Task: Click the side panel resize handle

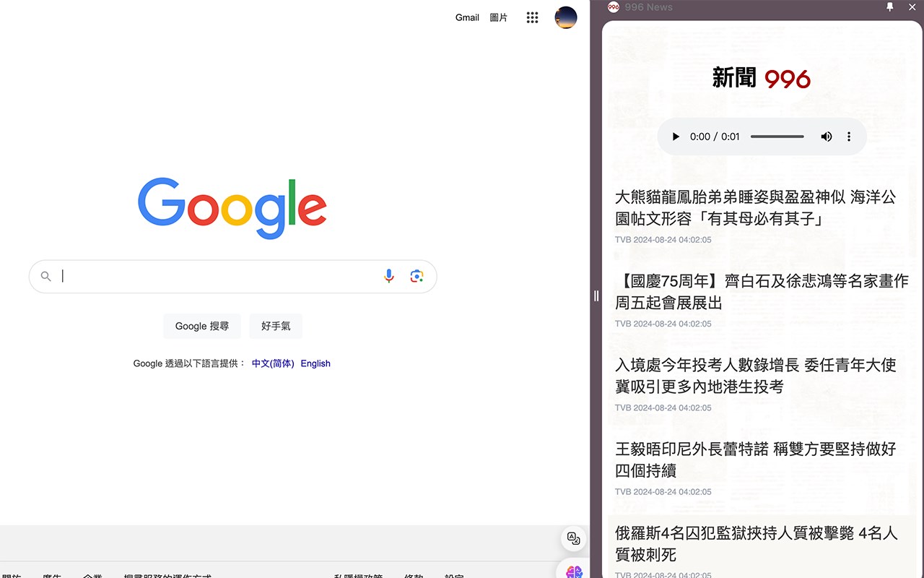Action: [596, 296]
